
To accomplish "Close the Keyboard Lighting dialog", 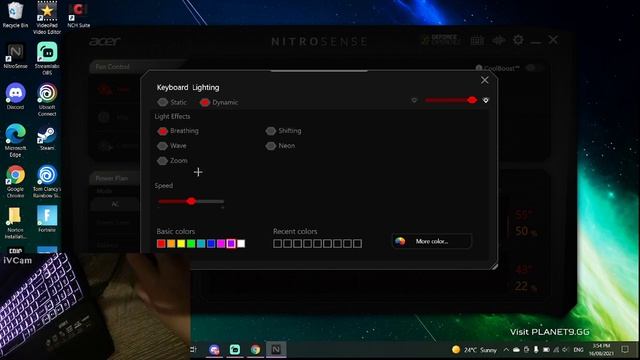I will (x=484, y=80).
